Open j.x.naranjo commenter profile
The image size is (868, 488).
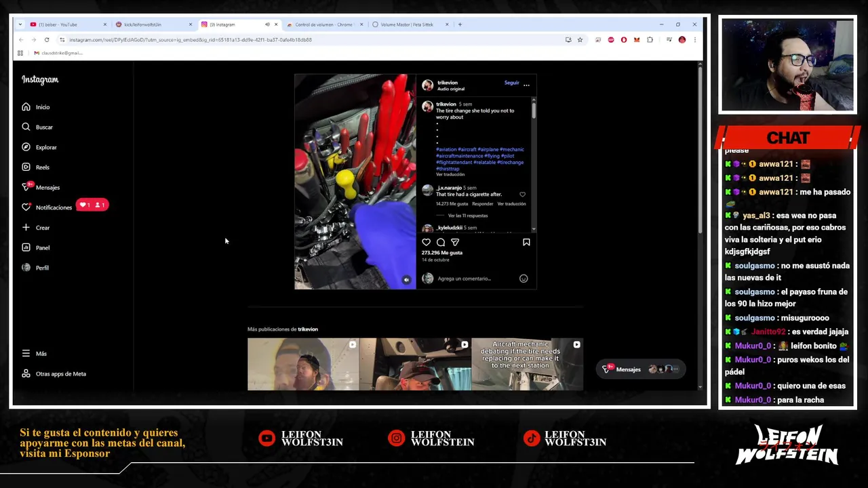click(449, 188)
